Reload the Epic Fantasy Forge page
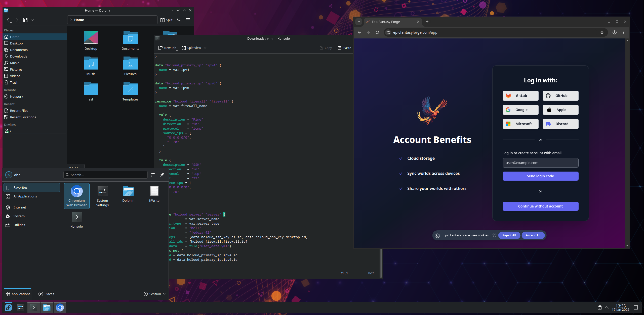 (377, 32)
